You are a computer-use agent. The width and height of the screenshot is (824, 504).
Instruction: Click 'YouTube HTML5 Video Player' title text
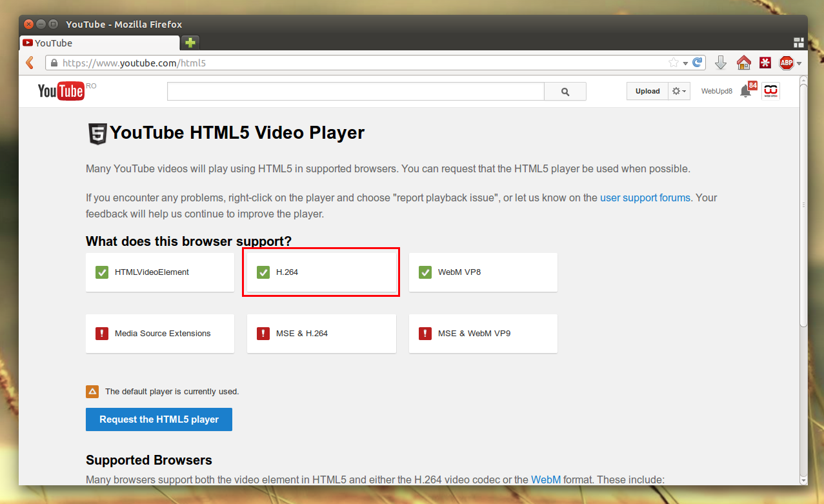237,133
